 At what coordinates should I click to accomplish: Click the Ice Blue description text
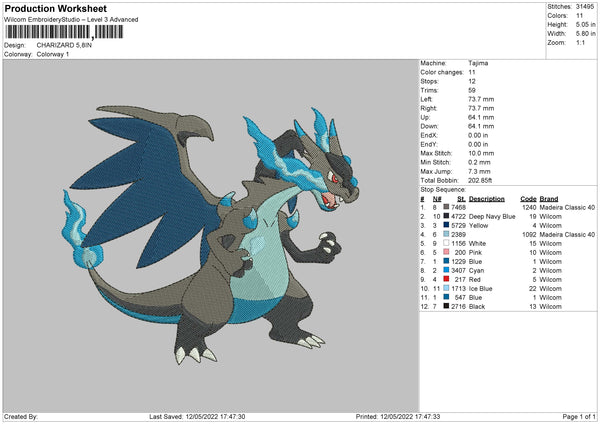click(481, 289)
